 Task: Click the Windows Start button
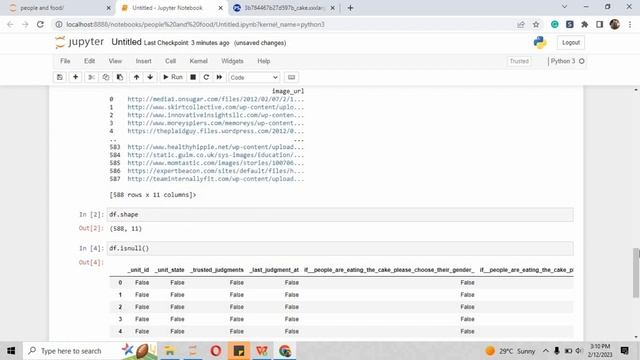11,351
